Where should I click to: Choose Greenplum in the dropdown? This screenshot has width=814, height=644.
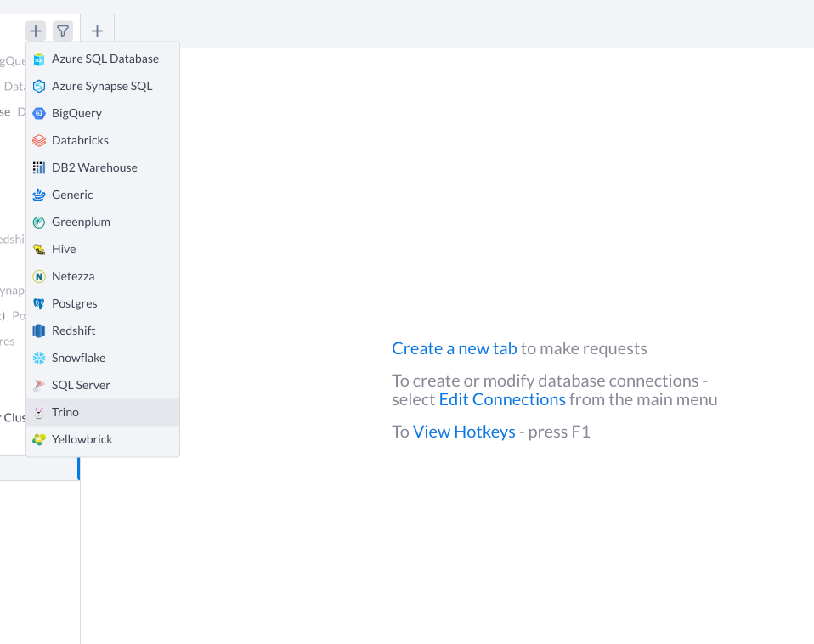pyautogui.click(x=103, y=222)
